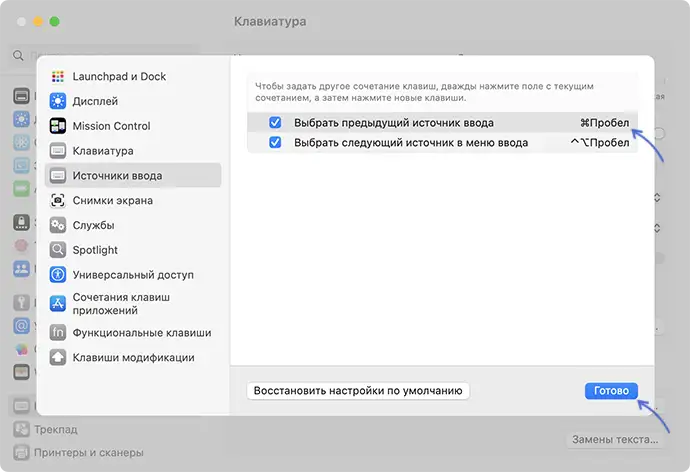Click the Сочетания клавиш приложений icon
Screen dimensions: 690x472
coord(58,304)
